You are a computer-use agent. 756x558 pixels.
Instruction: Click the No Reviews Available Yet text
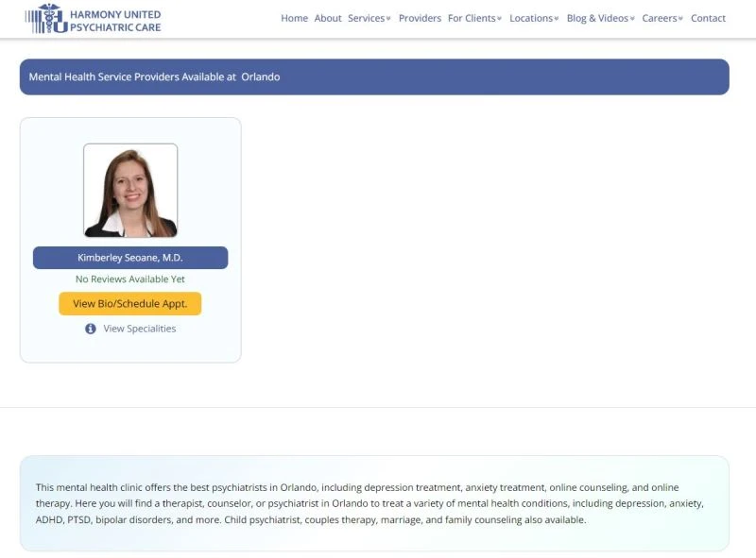[x=130, y=279]
